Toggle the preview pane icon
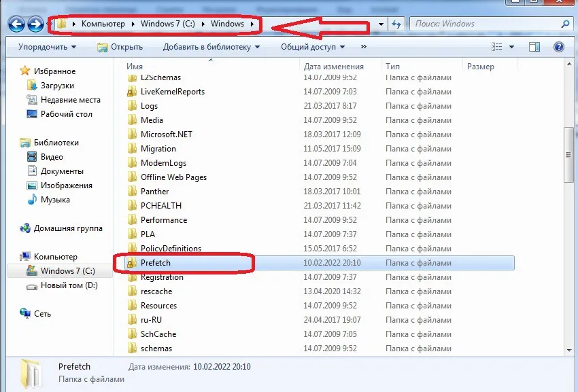 tap(534, 47)
